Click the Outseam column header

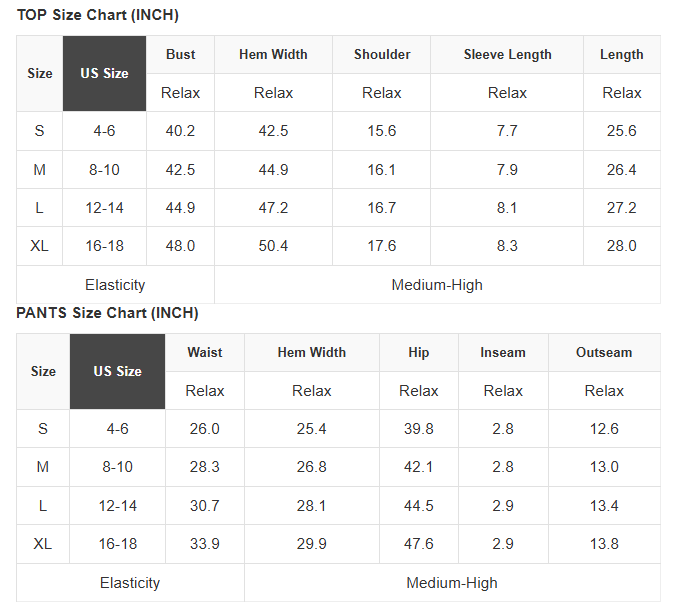pos(604,352)
